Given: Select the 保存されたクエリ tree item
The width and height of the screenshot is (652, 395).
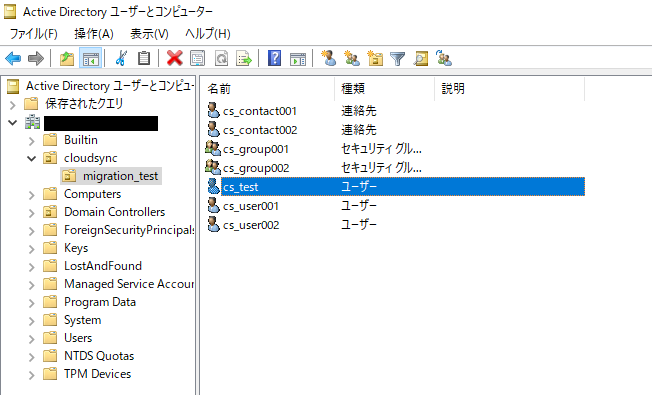Looking at the screenshot, I should pyautogui.click(x=84, y=104).
